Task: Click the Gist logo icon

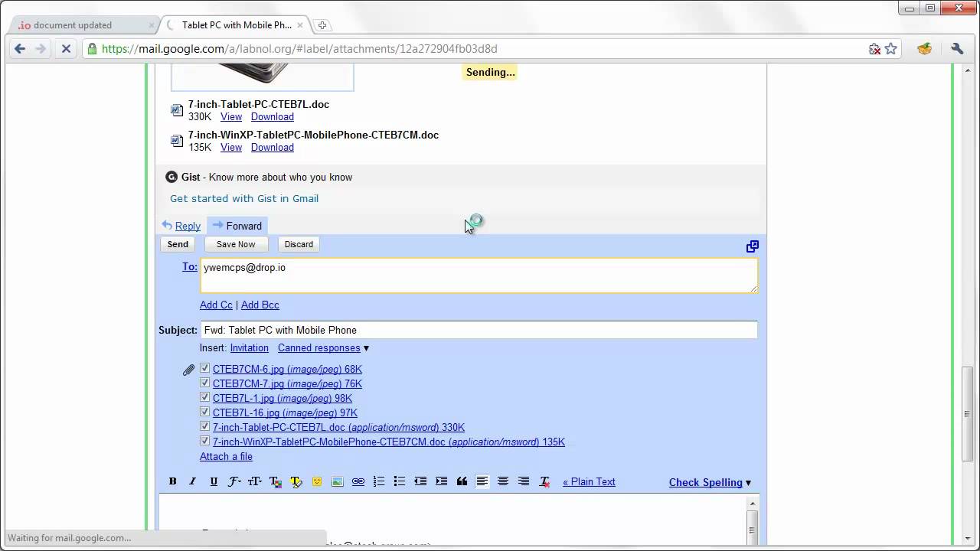Action: tap(171, 177)
